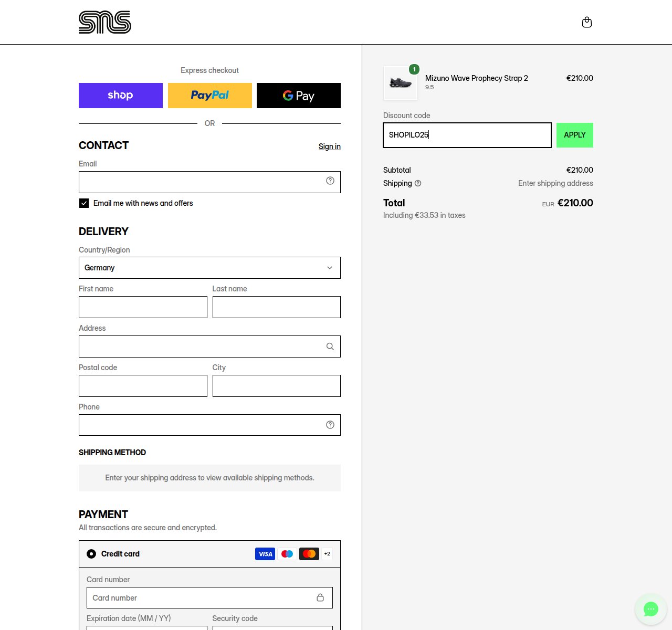
Task: Click the Mizuno Wave Prophecy Strap 2 title
Action: point(477,78)
